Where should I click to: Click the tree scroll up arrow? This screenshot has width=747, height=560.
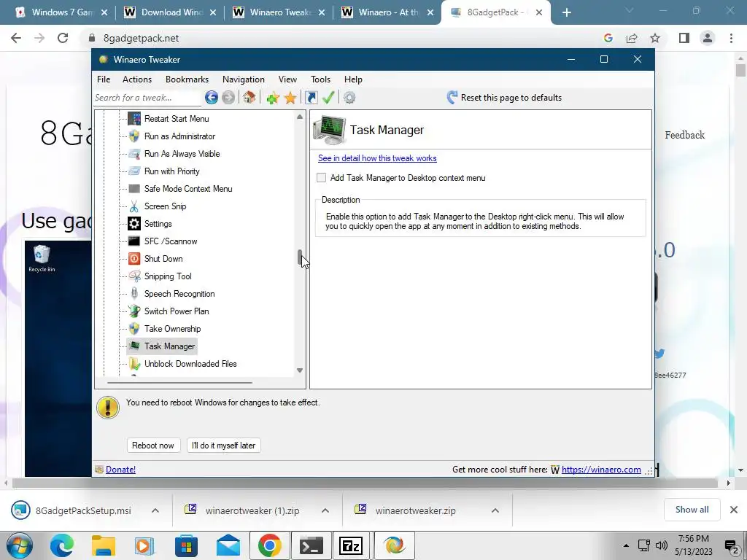click(x=300, y=117)
